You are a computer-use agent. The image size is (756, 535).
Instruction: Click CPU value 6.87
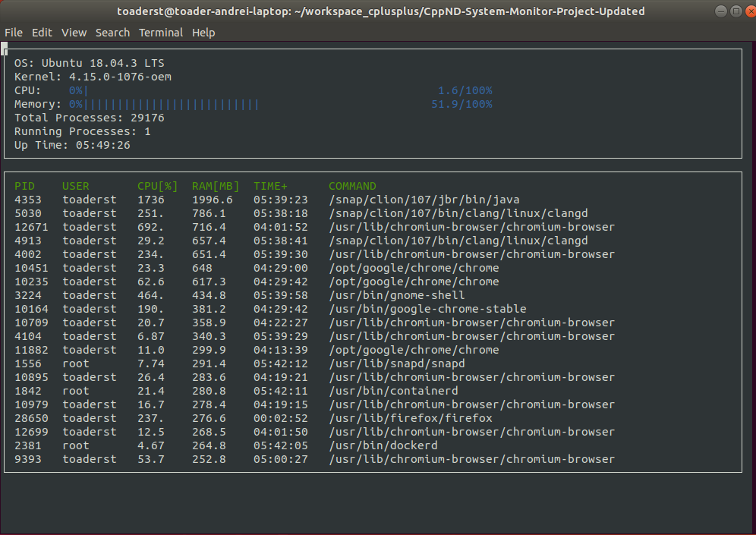coord(151,336)
